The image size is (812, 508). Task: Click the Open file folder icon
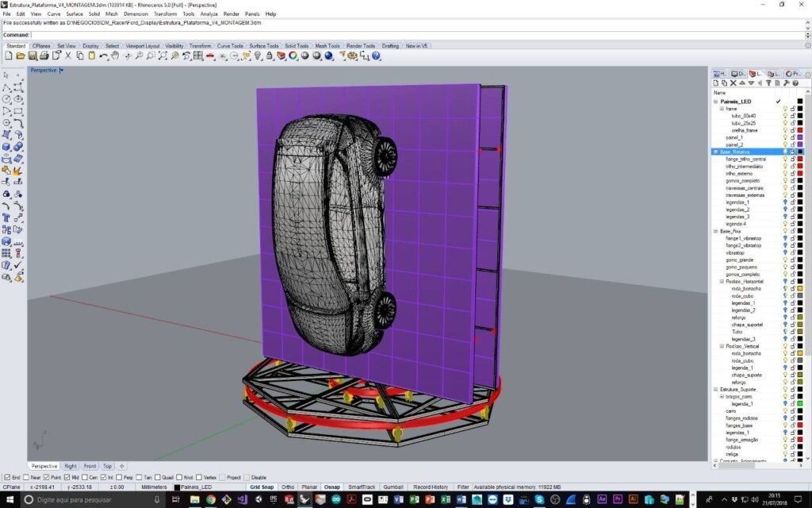click(x=21, y=56)
